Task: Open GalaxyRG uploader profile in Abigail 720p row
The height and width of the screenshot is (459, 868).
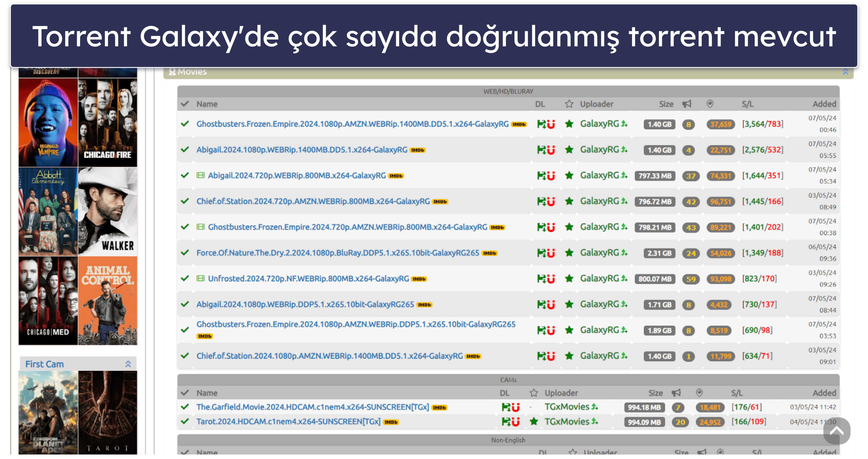Action: tap(599, 175)
